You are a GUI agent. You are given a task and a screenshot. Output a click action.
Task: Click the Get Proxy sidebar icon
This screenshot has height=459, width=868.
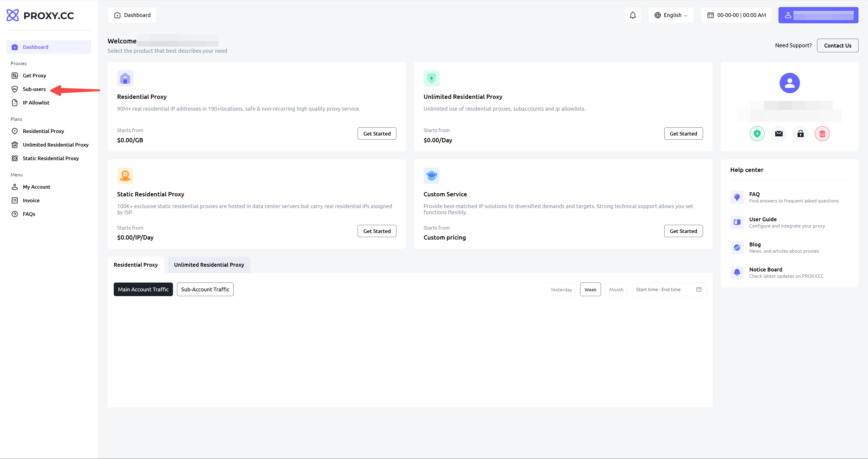tap(15, 76)
